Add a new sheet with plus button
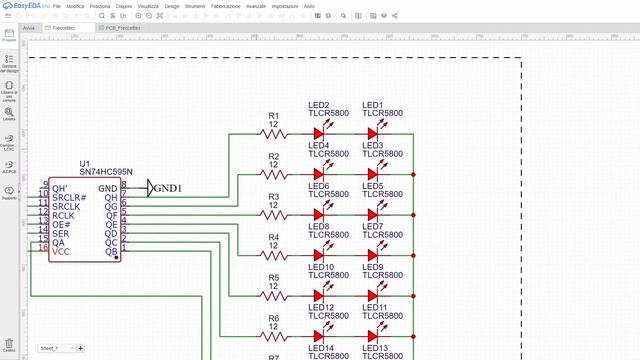This screenshot has width=640, height=360. coord(80,348)
